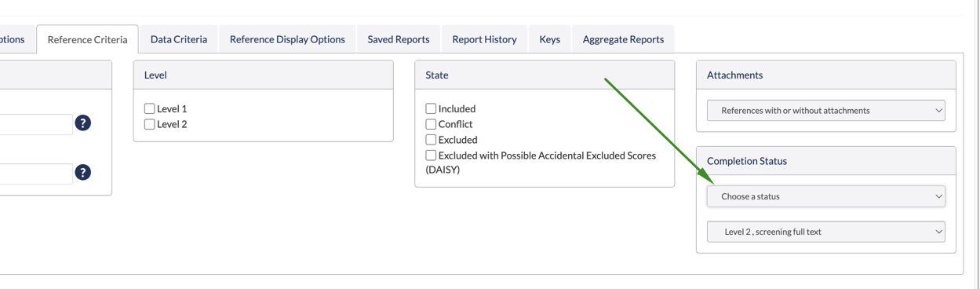
Task: Open the Reference Display Options tab
Action: (x=287, y=39)
